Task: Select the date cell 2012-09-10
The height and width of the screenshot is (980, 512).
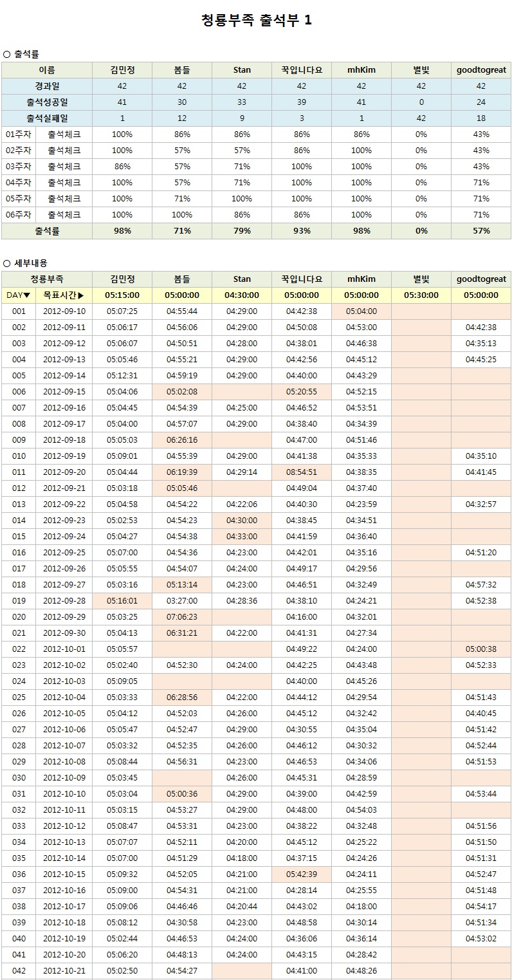Action: [x=64, y=311]
